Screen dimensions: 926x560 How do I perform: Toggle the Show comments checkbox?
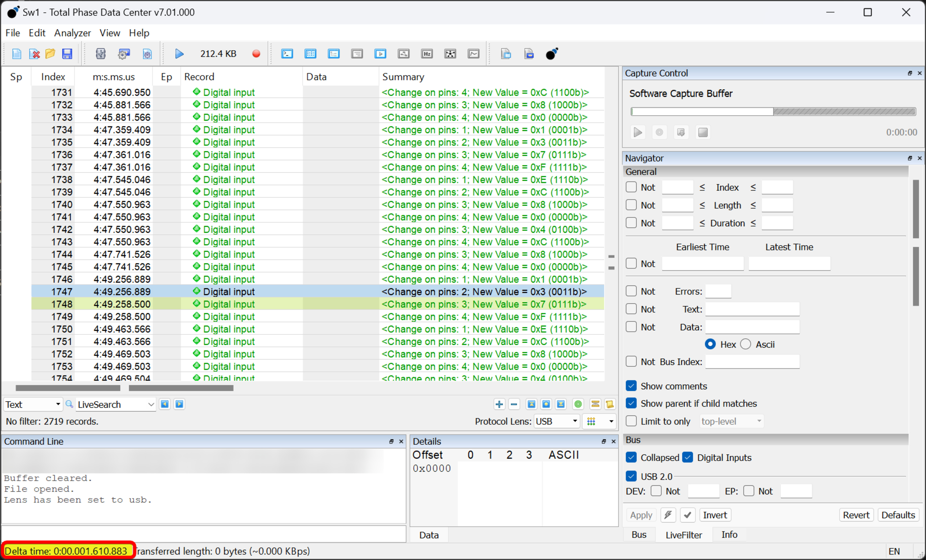click(x=631, y=386)
